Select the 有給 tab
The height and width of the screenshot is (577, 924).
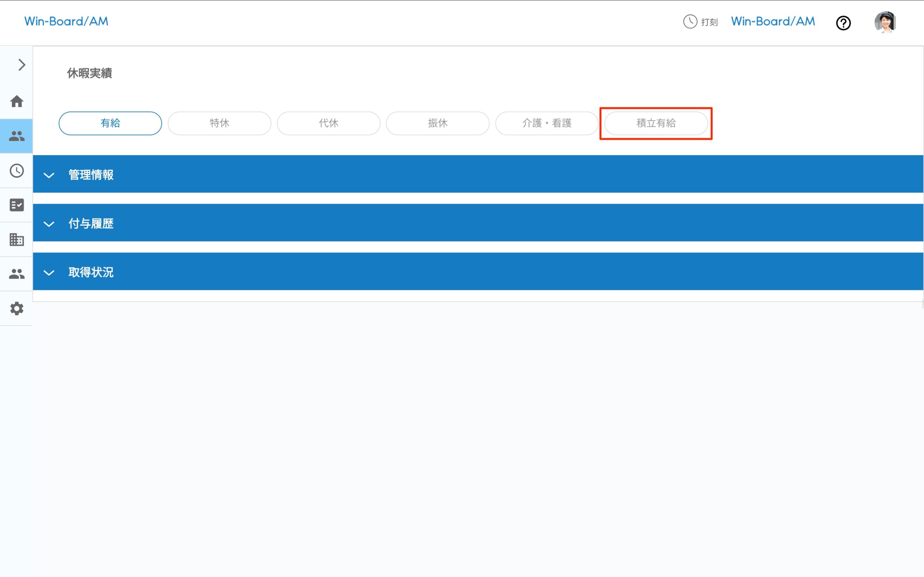click(110, 123)
